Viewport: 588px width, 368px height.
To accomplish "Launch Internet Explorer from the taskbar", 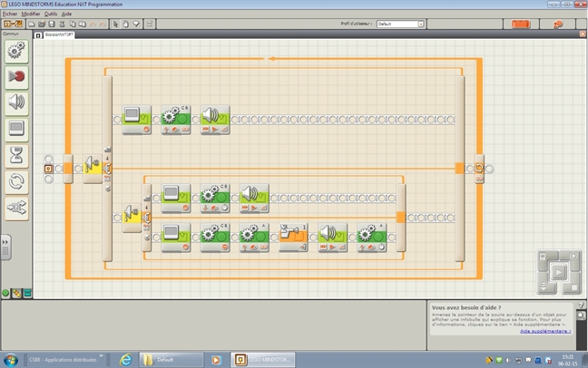I will [126, 360].
